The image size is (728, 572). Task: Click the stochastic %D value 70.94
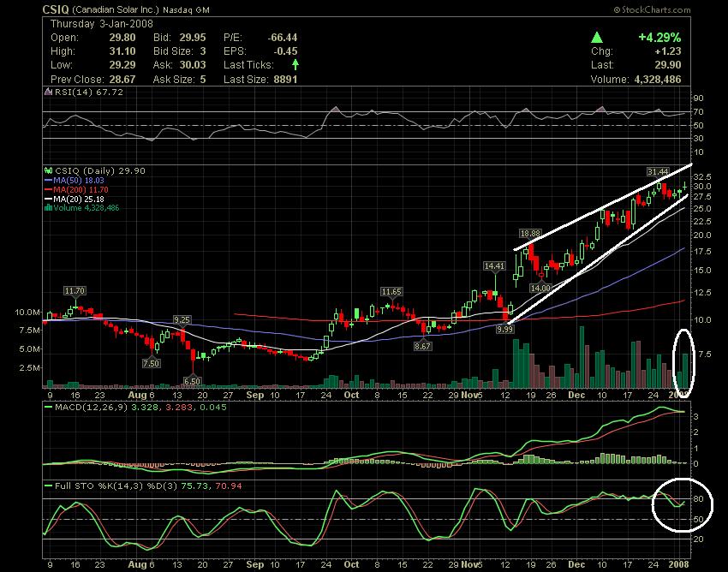tap(229, 486)
